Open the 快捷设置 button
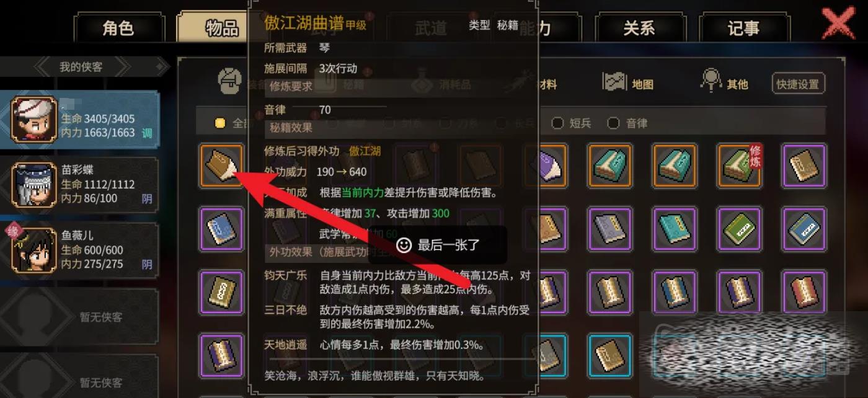 click(799, 84)
